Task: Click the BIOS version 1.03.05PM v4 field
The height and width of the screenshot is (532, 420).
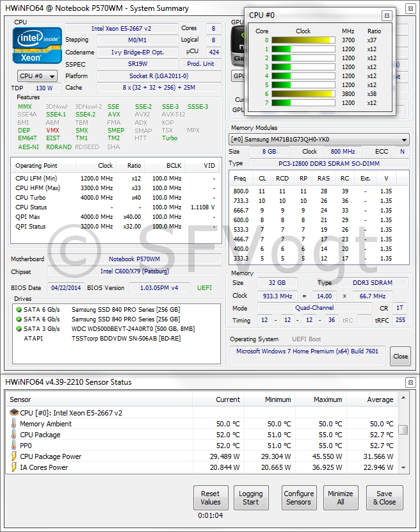Action: [159, 287]
